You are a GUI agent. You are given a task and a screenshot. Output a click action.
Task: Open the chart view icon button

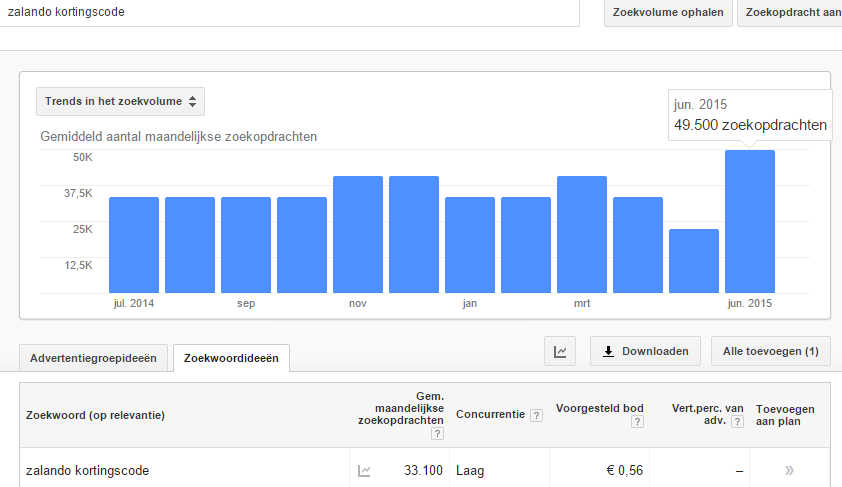coord(560,351)
